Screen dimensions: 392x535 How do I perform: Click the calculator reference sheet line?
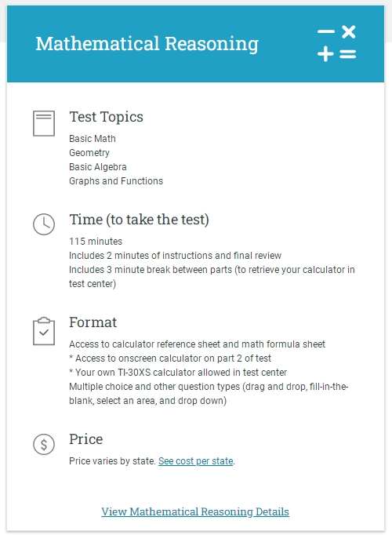(x=197, y=344)
